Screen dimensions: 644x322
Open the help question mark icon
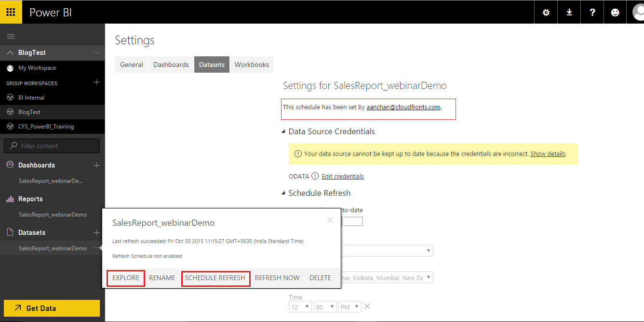[592, 13]
